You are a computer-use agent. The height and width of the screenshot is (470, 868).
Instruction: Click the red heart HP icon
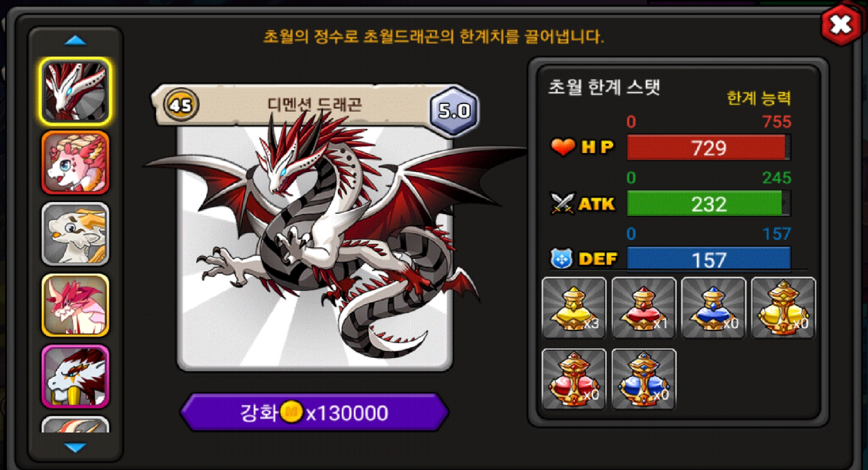click(563, 147)
